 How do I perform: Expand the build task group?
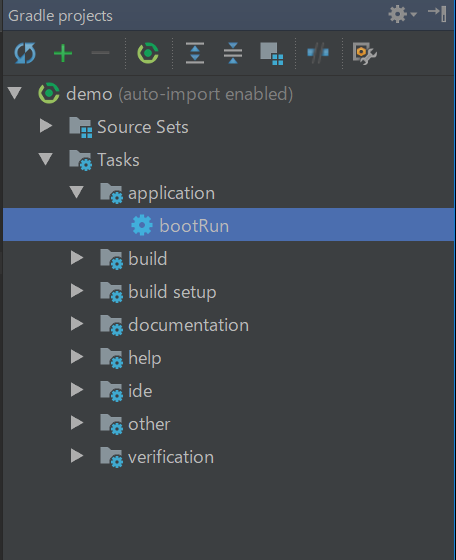77,258
